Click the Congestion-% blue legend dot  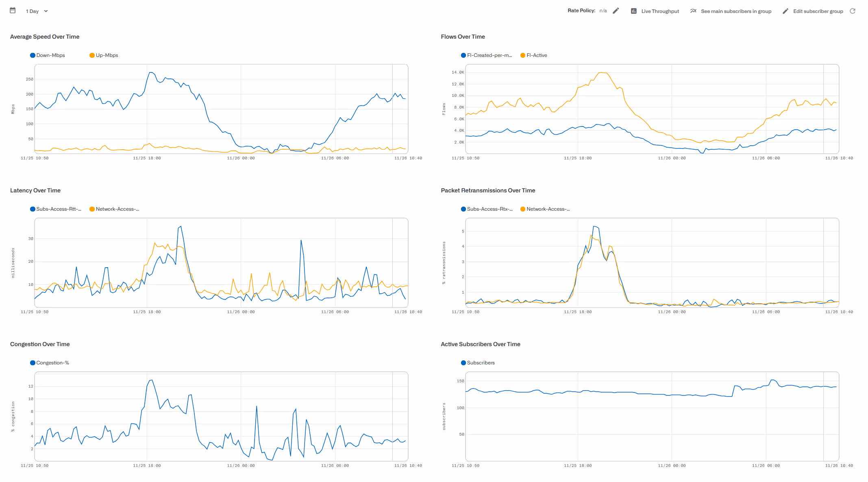pyautogui.click(x=33, y=363)
